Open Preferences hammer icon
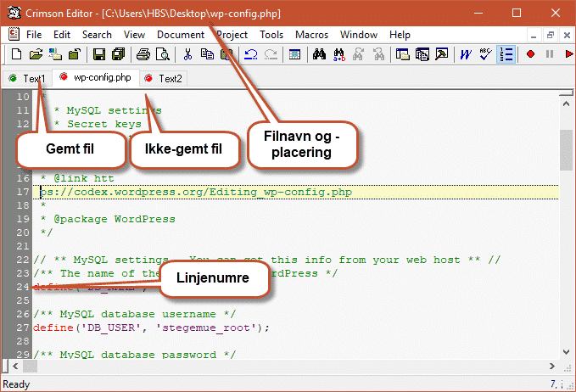Viewport: 576px width, 392px height. tap(442, 54)
